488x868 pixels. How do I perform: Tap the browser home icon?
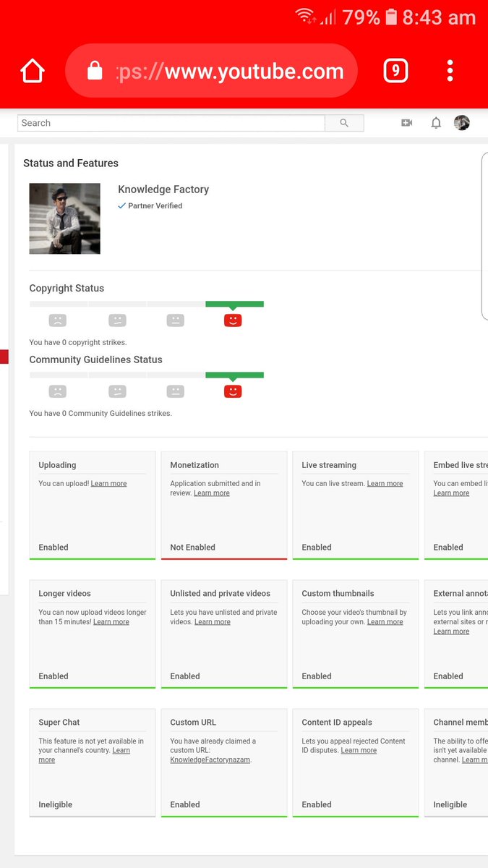(33, 71)
